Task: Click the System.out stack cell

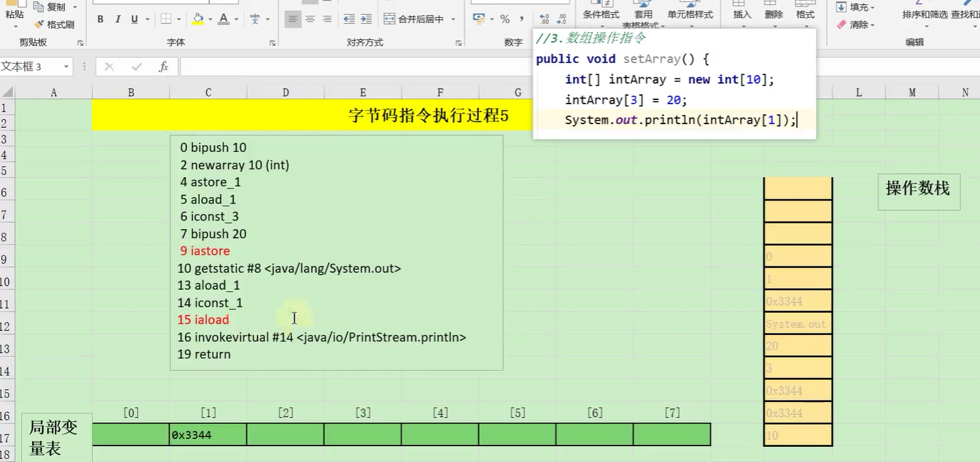Action: click(x=798, y=323)
